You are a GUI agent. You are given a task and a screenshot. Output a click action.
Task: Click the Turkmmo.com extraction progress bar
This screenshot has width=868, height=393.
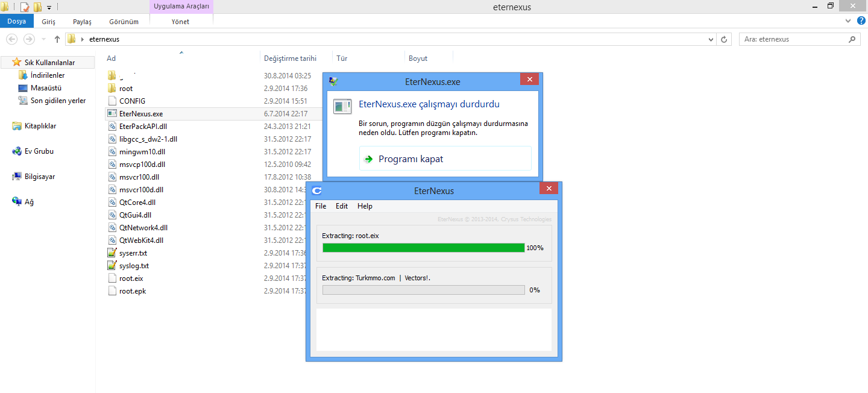pos(424,290)
